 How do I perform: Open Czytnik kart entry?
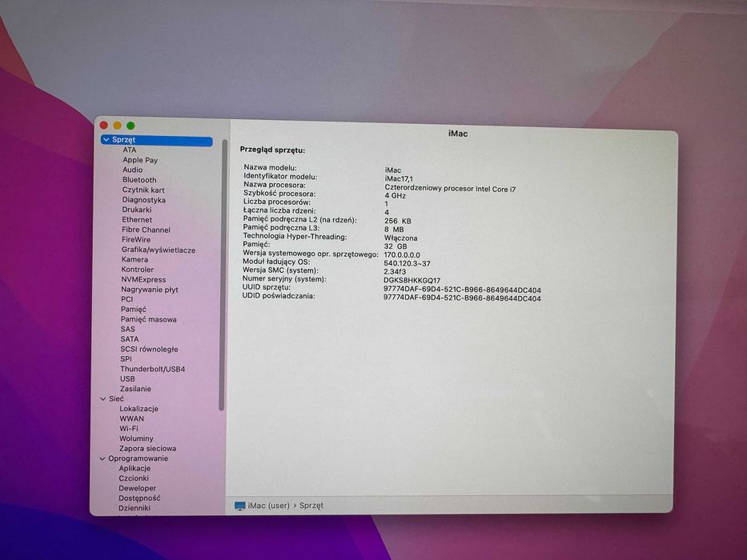143,190
